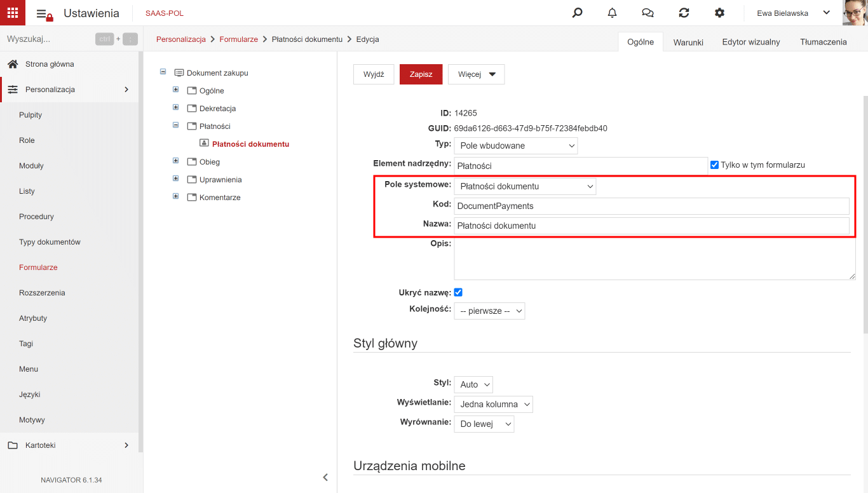Expand the Dekretacja tree node
The image size is (868, 493).
[176, 107]
